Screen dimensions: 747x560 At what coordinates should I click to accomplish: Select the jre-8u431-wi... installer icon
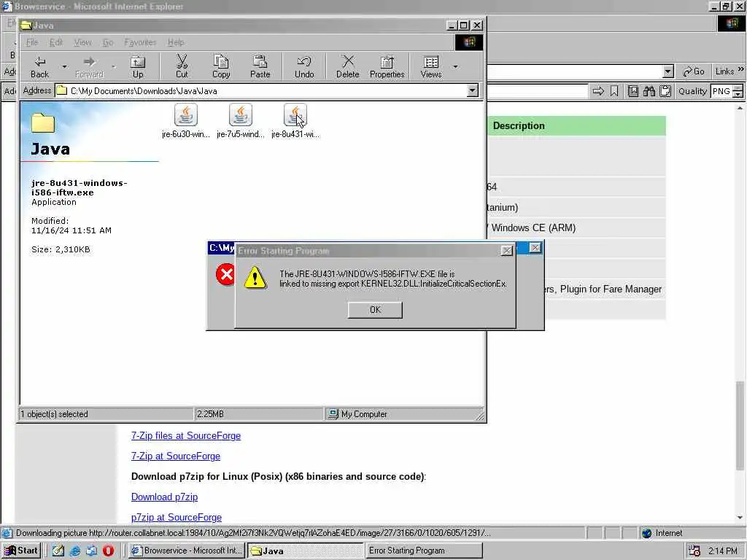pyautogui.click(x=295, y=121)
